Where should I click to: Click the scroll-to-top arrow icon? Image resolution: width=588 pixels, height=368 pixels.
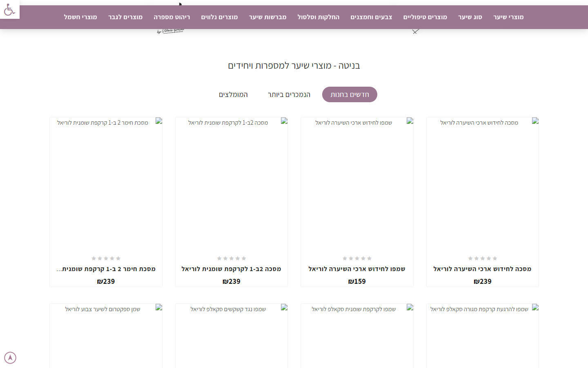coord(10,358)
